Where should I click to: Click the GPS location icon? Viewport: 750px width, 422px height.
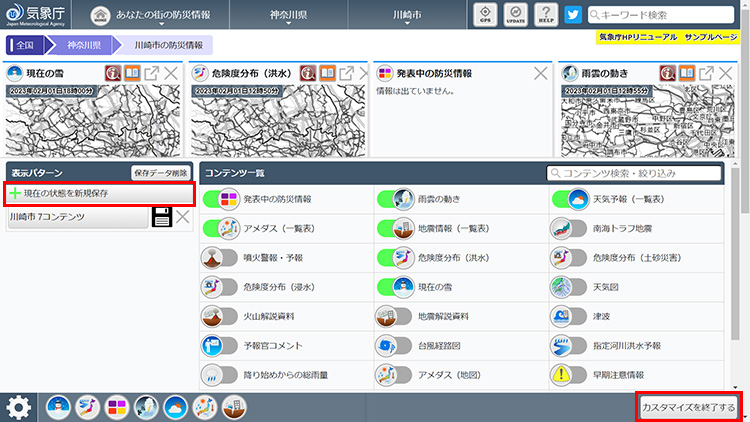tap(485, 15)
